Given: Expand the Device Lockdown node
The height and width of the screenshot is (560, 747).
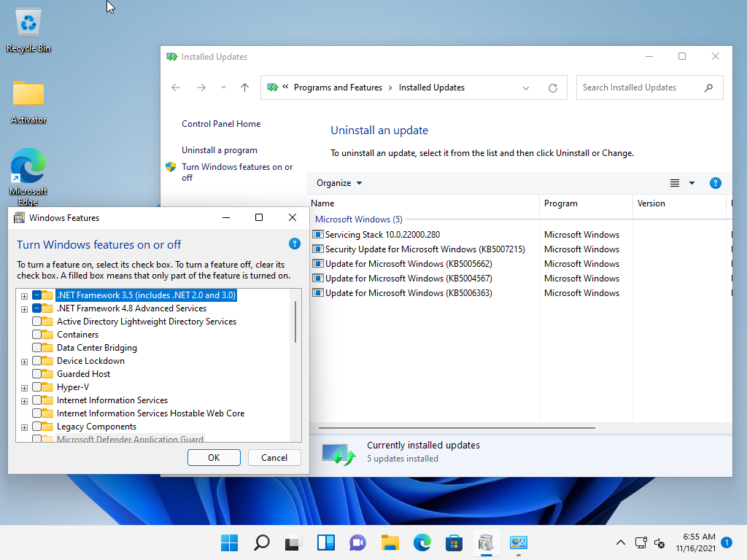Looking at the screenshot, I should (x=24, y=362).
